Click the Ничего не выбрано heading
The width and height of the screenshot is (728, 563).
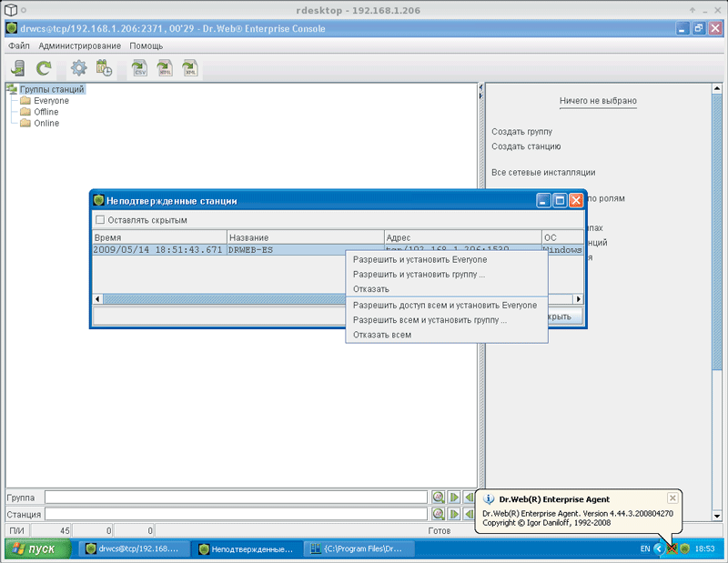coord(598,101)
